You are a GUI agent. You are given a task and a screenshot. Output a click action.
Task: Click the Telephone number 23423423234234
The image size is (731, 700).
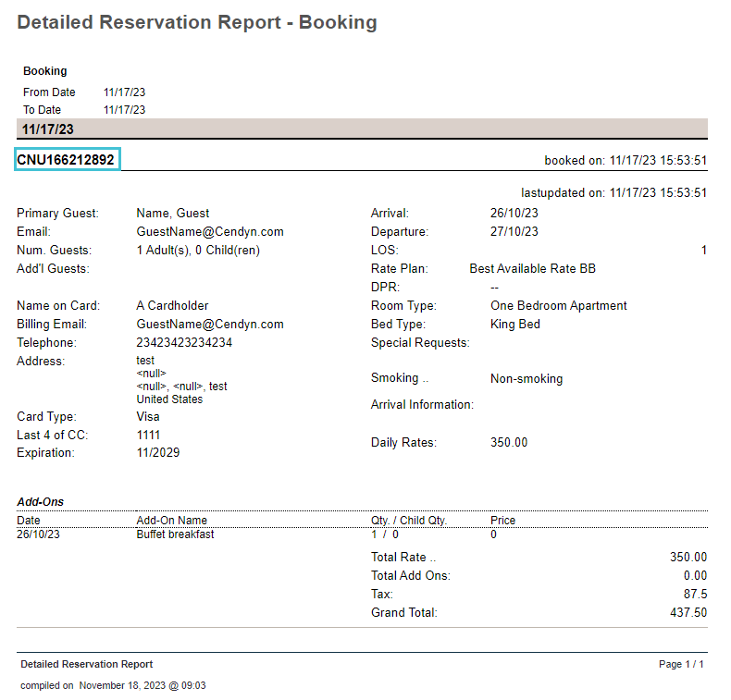click(184, 343)
